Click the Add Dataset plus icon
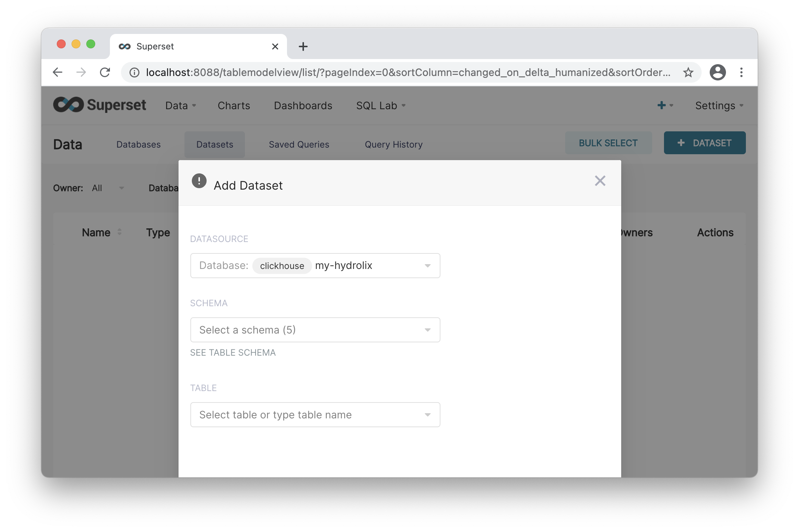Image resolution: width=799 pixels, height=532 pixels. [x=681, y=143]
